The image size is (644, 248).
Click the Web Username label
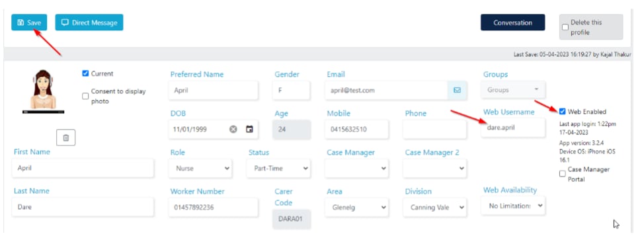[x=509, y=112]
